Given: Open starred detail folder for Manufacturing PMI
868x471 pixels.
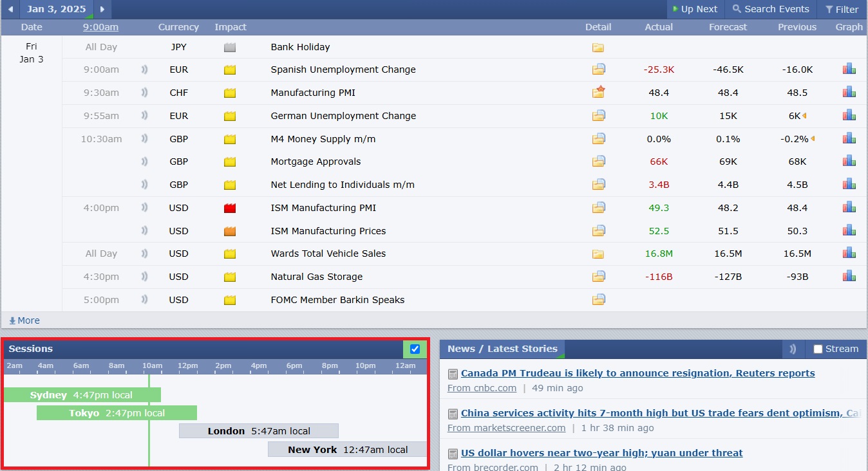Looking at the screenshot, I should point(599,92).
